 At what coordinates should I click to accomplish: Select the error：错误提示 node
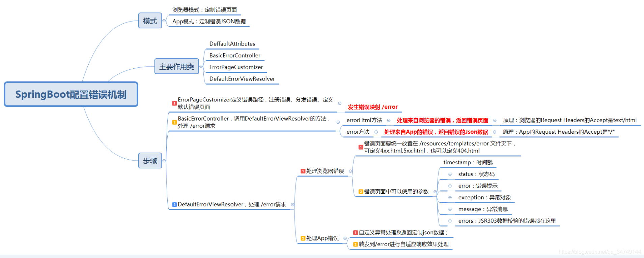tap(478, 186)
